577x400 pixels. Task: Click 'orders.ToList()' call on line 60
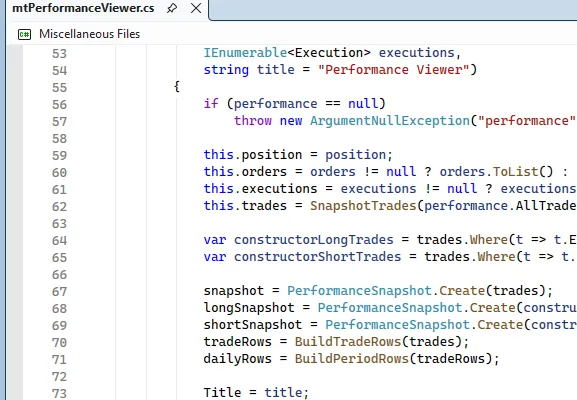pos(496,172)
